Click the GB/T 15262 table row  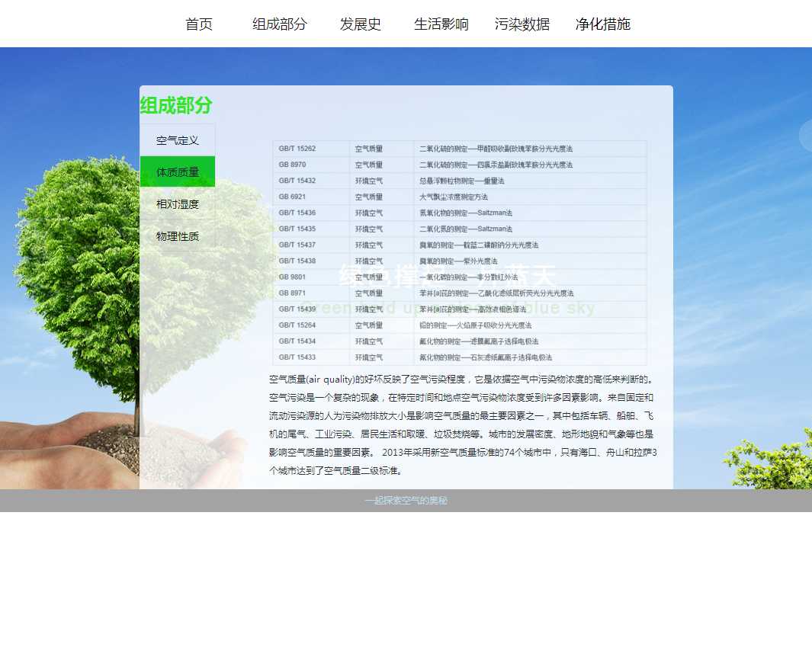[459, 149]
